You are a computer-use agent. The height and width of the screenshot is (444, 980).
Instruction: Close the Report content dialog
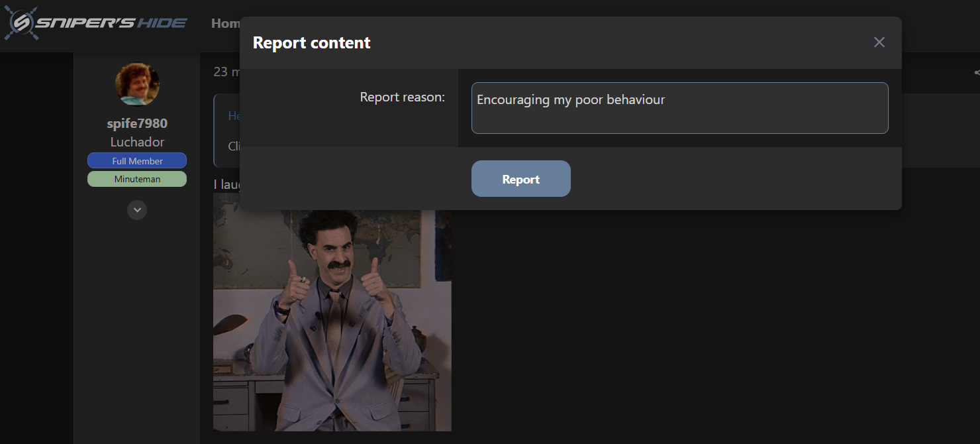tap(879, 42)
